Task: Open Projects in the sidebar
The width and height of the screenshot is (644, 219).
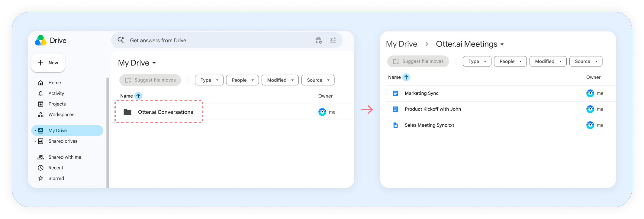Action: (57, 104)
